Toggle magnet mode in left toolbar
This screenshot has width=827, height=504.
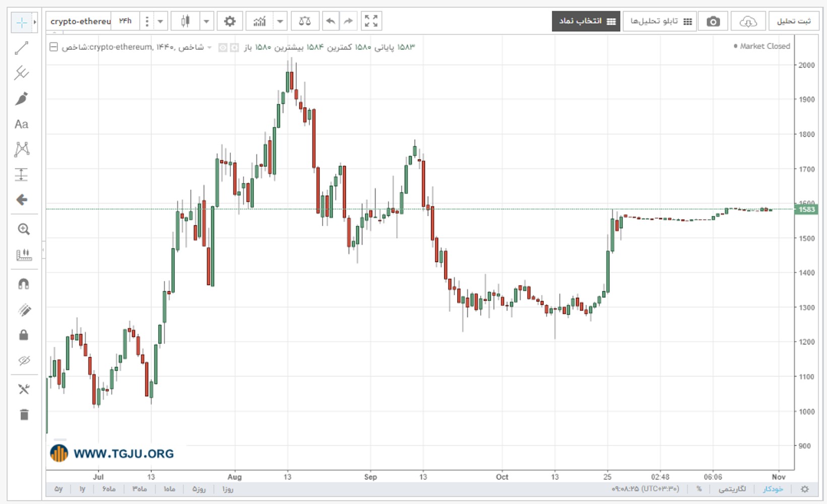pyautogui.click(x=24, y=284)
